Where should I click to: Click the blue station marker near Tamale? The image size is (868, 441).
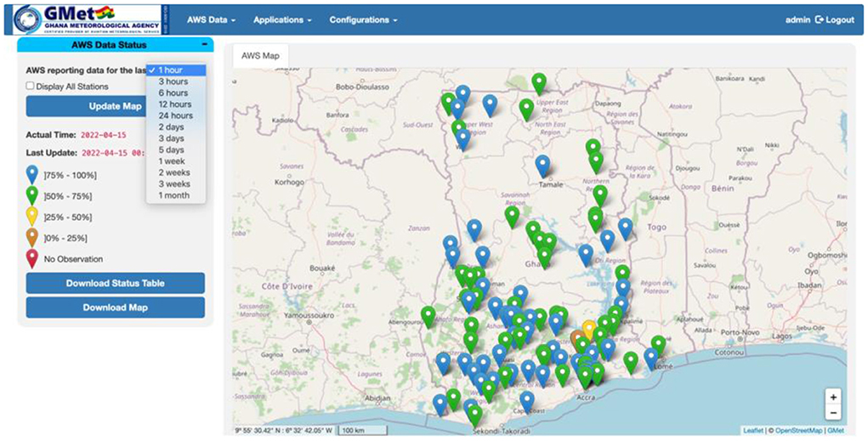(543, 166)
